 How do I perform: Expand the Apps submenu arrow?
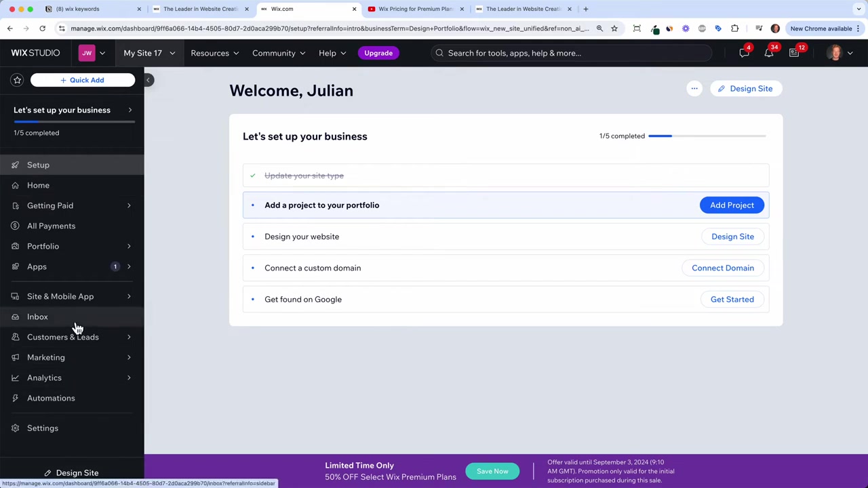coord(129,266)
